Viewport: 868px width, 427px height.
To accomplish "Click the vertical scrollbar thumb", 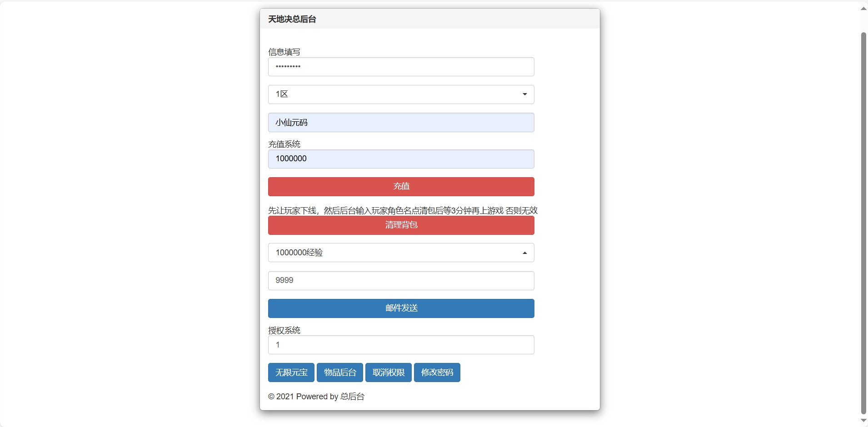I will (x=863, y=223).
